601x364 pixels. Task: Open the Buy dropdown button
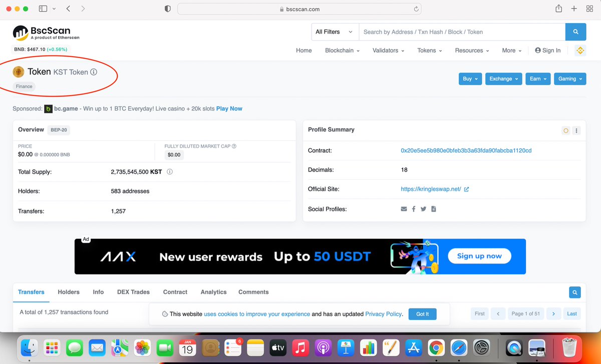(x=470, y=79)
